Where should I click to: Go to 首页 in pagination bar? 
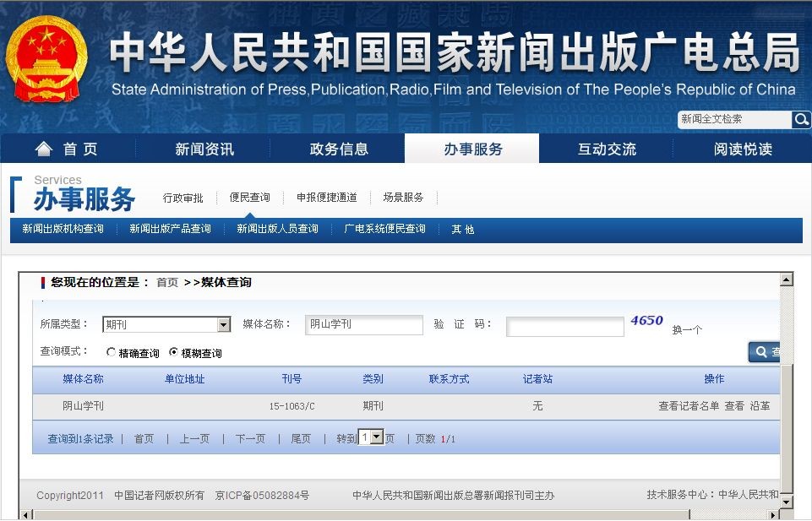[144, 439]
